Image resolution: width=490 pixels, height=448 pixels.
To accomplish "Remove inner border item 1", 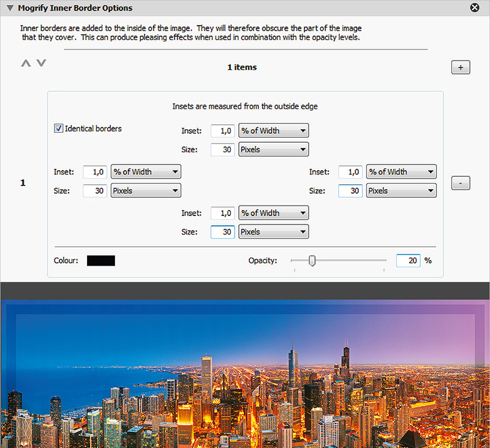I will pyautogui.click(x=461, y=182).
